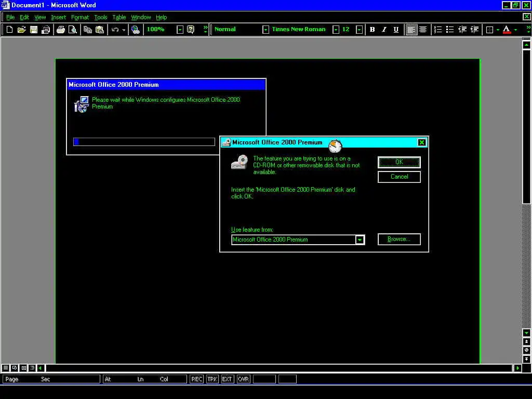Open the Zoom percentage dropdown
Image resolution: width=532 pixels, height=399 pixels.
tap(180, 30)
